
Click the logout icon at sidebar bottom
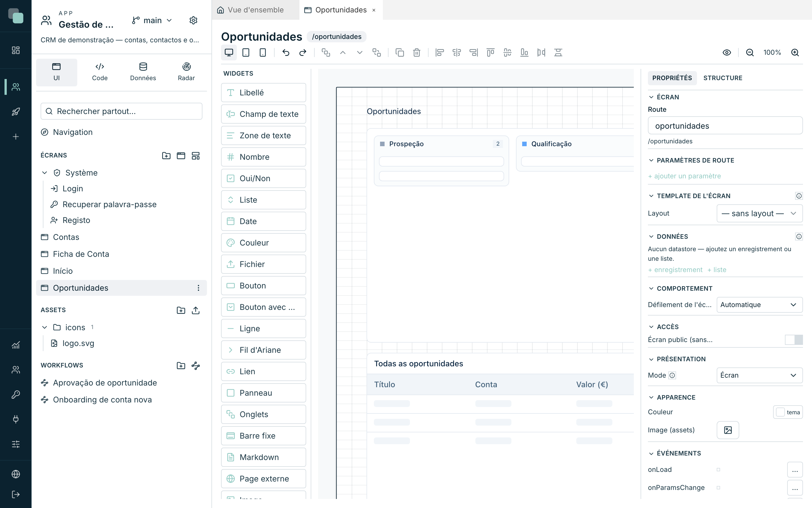[x=16, y=494]
